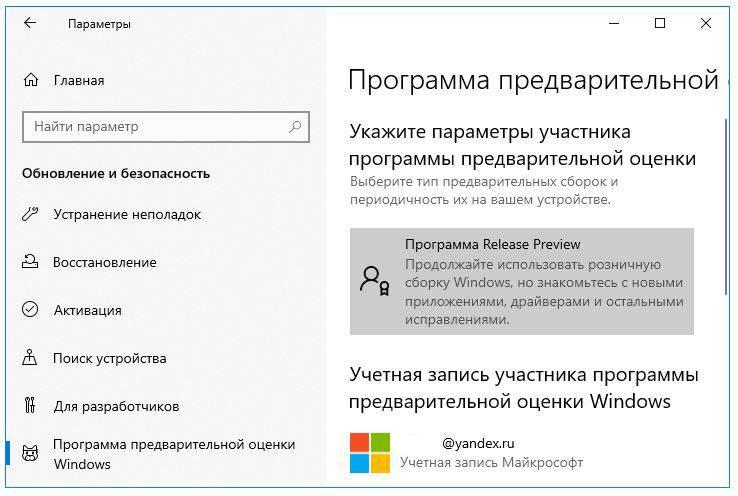Open the Главная home icon
This screenshot has height=496, width=738.
[31, 80]
